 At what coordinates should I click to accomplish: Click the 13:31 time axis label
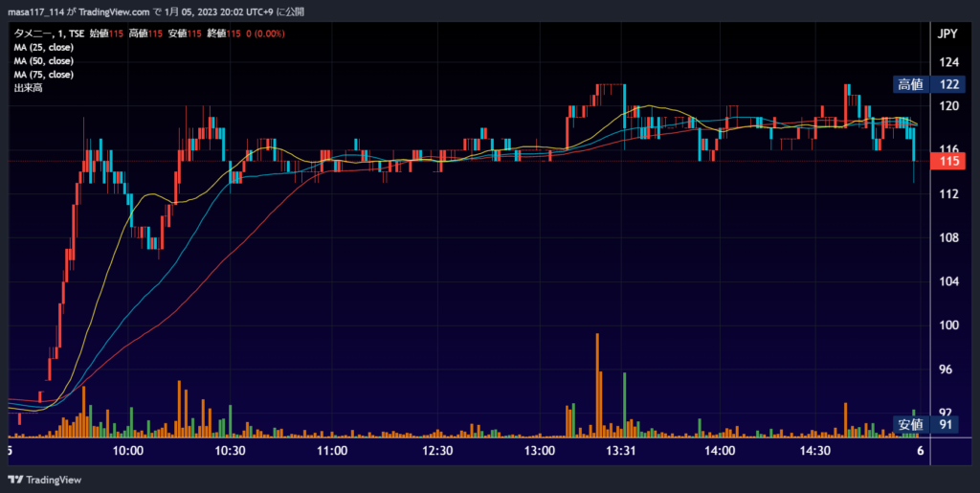620,451
